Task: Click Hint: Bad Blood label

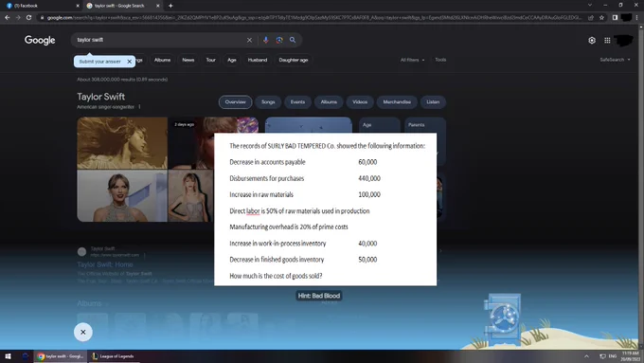Action: click(319, 296)
